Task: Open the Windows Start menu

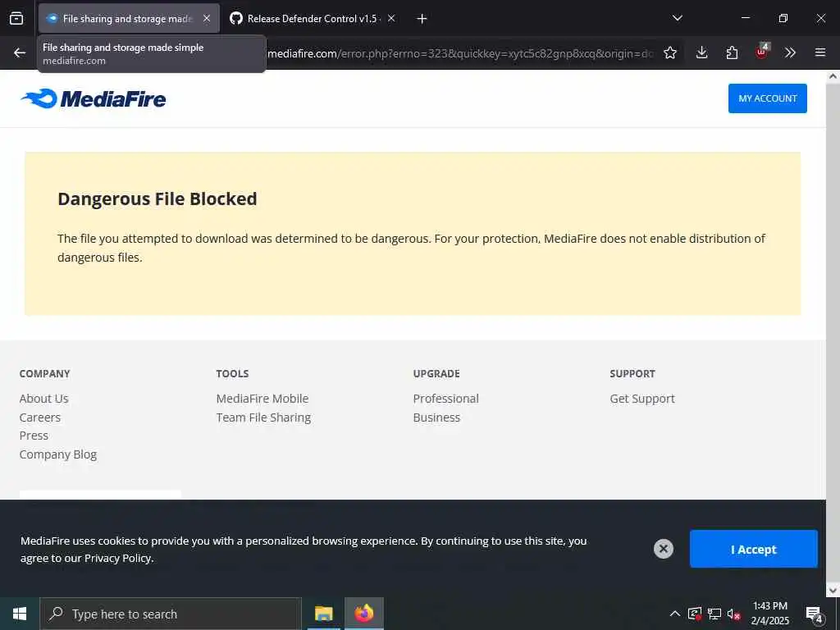Action: pyautogui.click(x=20, y=614)
